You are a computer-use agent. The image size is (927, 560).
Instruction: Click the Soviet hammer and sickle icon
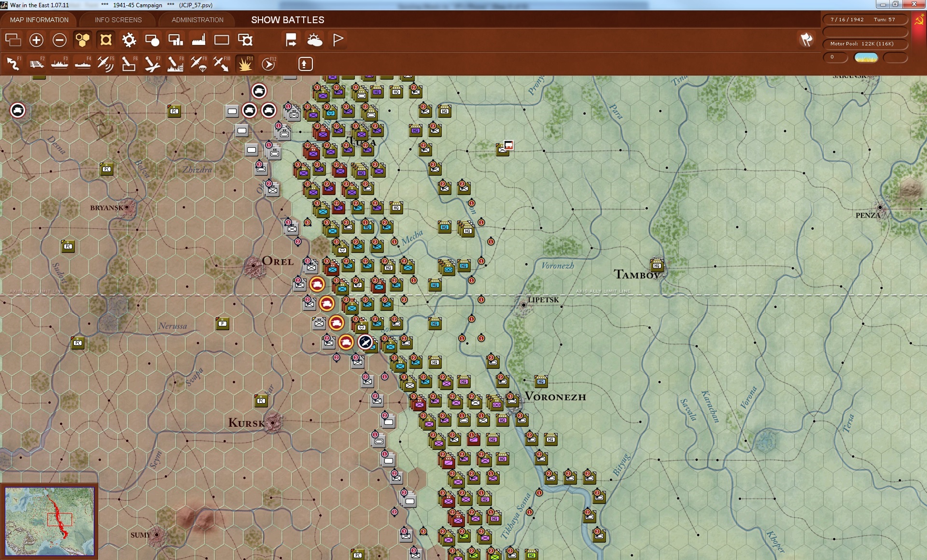[x=919, y=20]
